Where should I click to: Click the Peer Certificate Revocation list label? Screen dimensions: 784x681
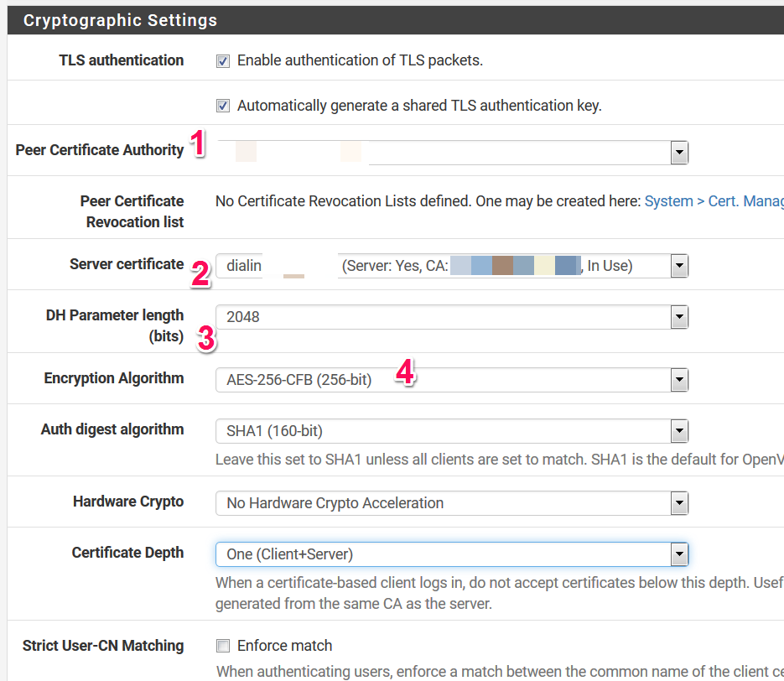(x=132, y=211)
